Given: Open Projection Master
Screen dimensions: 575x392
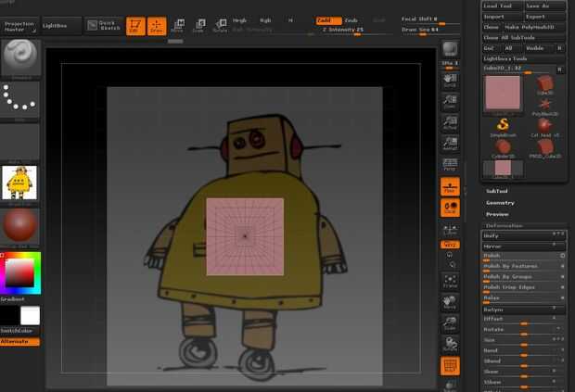Looking at the screenshot, I should click(19, 26).
